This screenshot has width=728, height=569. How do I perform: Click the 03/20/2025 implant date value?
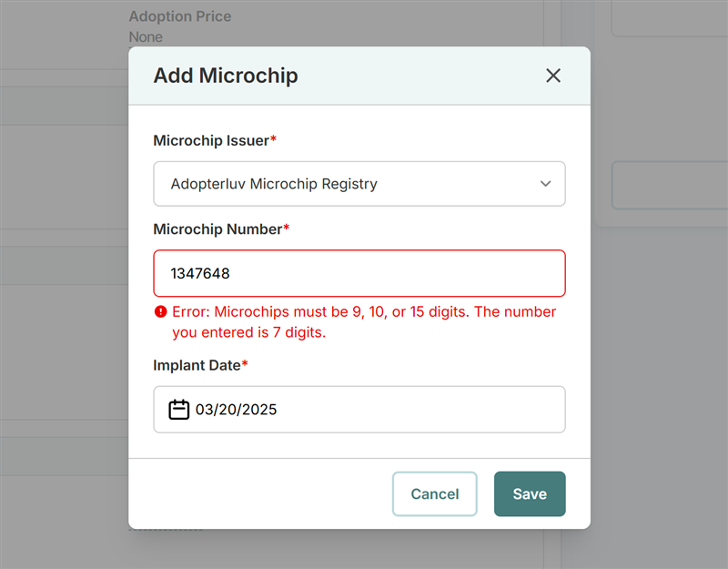point(236,409)
